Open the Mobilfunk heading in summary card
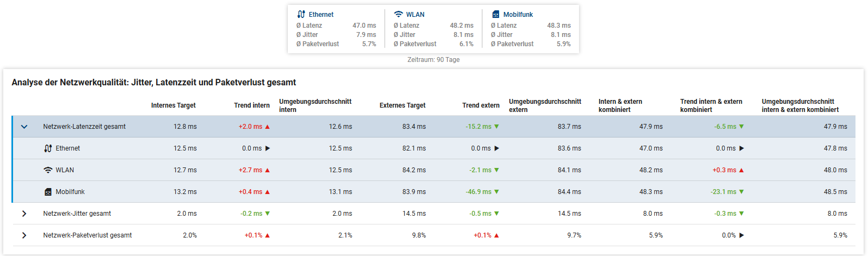This screenshot has height=256, width=868. (518, 15)
